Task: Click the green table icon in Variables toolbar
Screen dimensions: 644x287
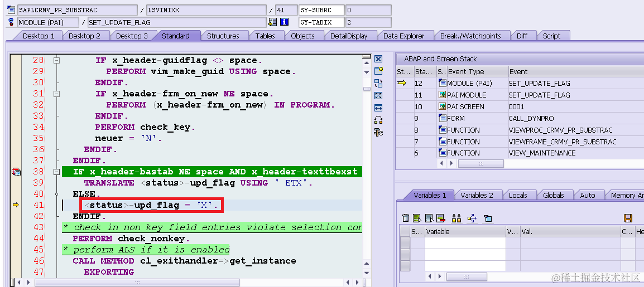Action: coord(417,218)
